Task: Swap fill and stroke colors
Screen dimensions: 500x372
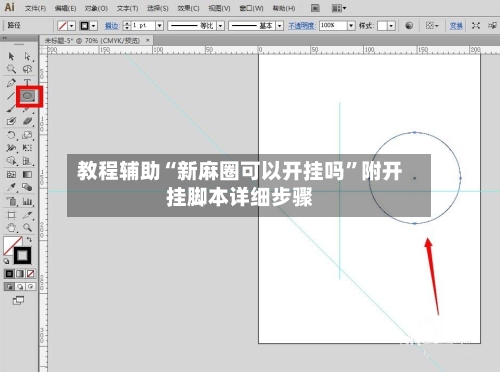Action: [x=29, y=239]
